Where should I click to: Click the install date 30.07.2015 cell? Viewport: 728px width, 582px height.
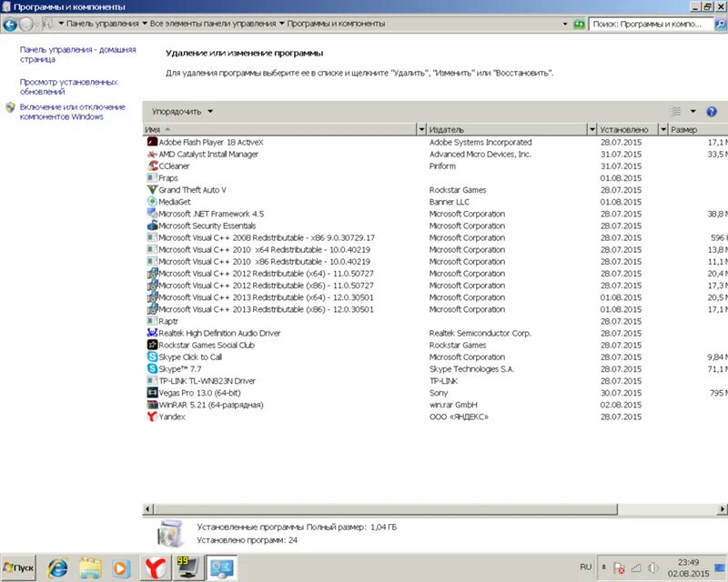[621, 393]
